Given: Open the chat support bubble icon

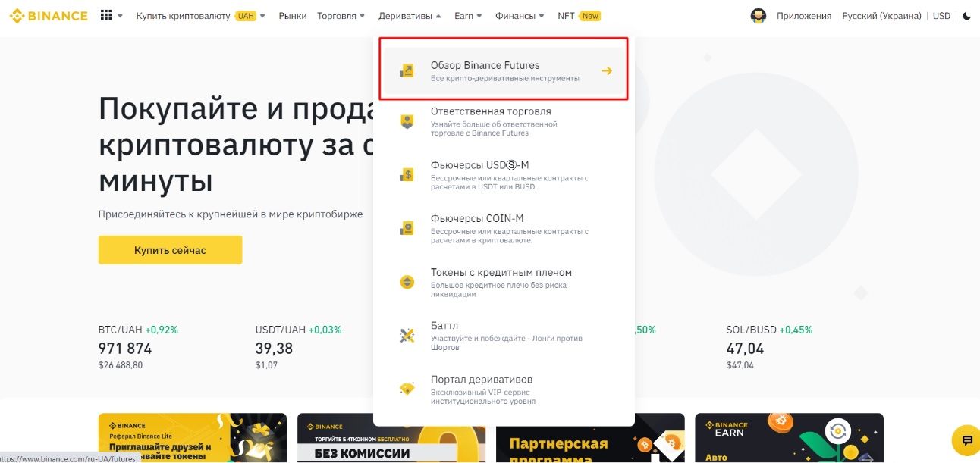Looking at the screenshot, I should 966,440.
